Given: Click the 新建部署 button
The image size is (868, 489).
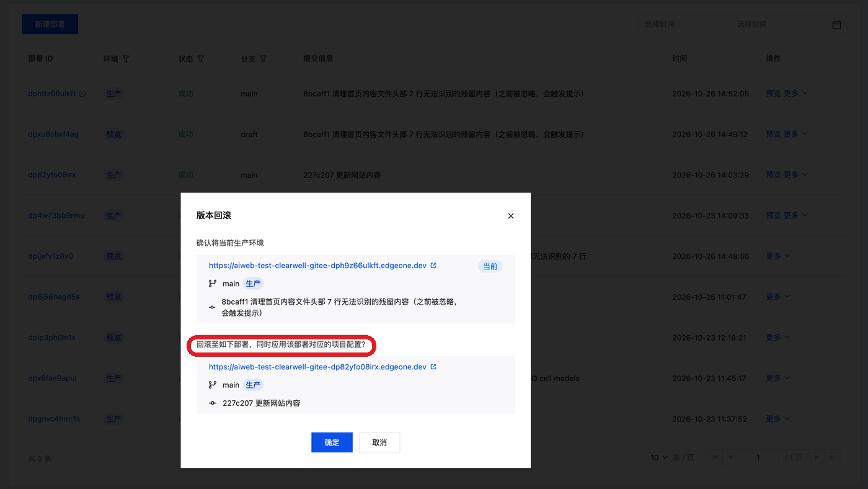Looking at the screenshot, I should pos(50,25).
